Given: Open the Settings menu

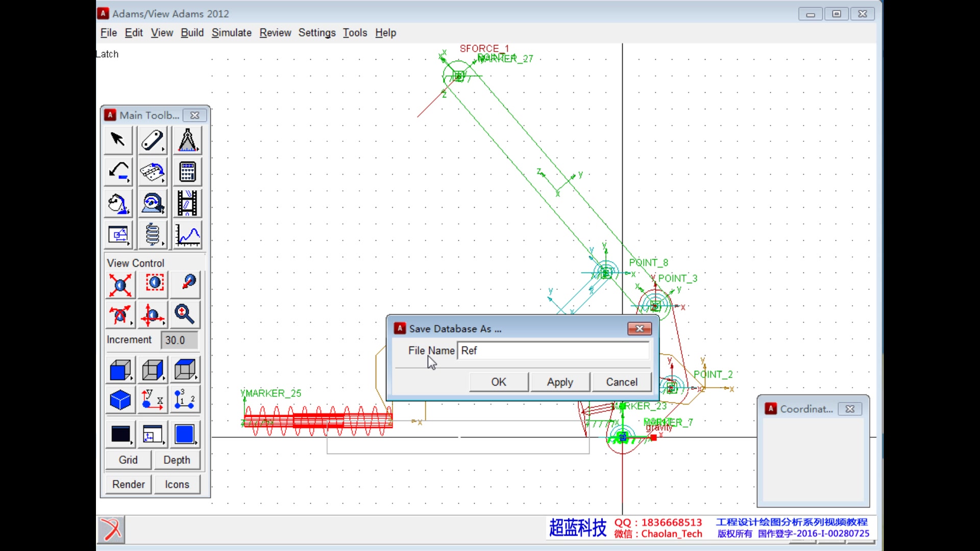Looking at the screenshot, I should coord(317,33).
